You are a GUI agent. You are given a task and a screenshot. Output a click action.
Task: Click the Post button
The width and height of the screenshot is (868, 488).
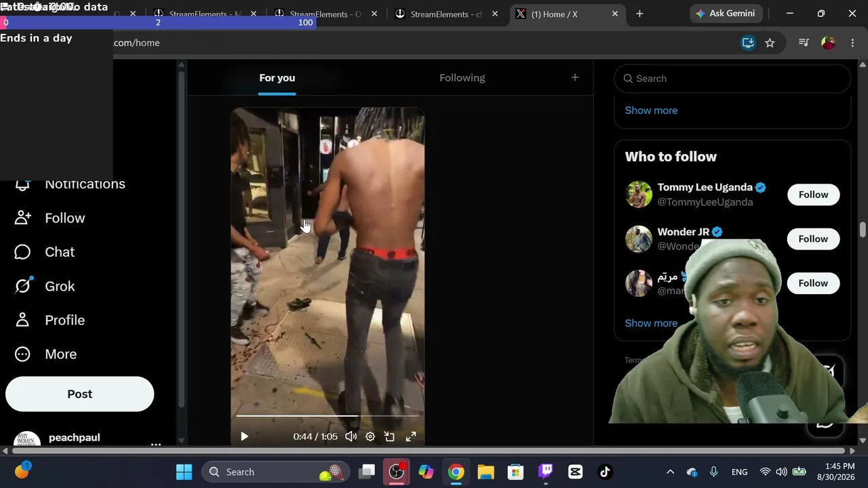(x=80, y=394)
